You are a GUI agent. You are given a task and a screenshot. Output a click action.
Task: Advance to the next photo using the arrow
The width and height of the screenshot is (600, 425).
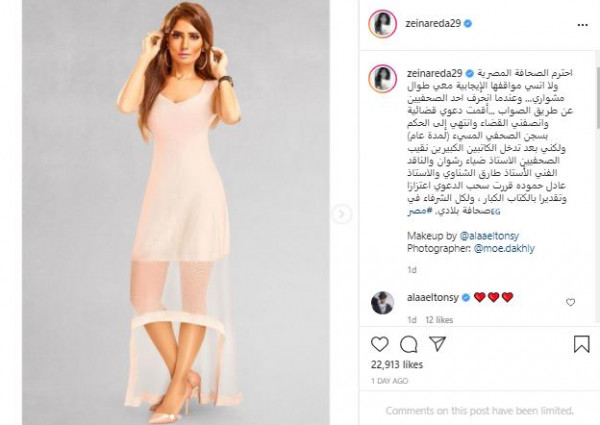341,214
